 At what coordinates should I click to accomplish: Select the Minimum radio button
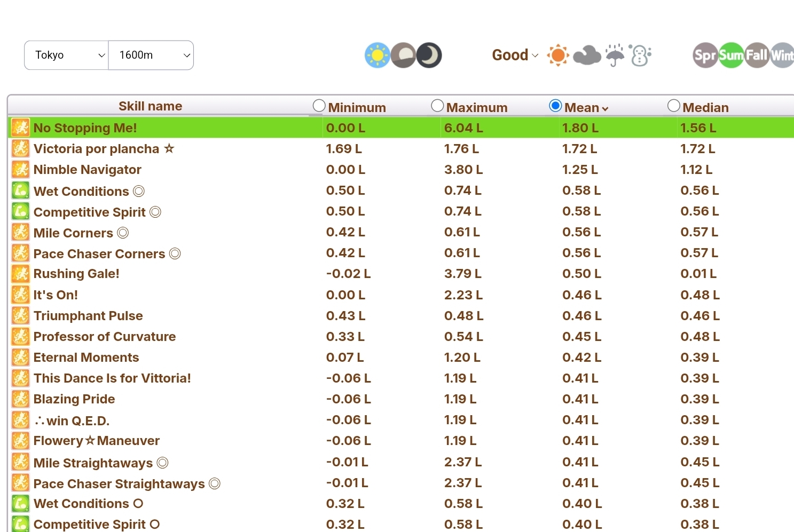click(319, 106)
